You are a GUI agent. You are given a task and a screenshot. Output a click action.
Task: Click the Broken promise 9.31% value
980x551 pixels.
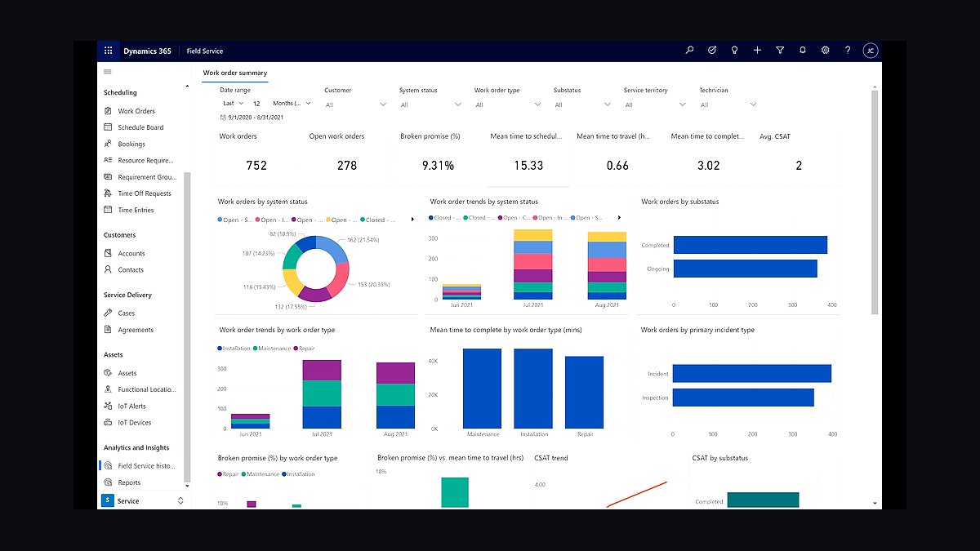(438, 165)
